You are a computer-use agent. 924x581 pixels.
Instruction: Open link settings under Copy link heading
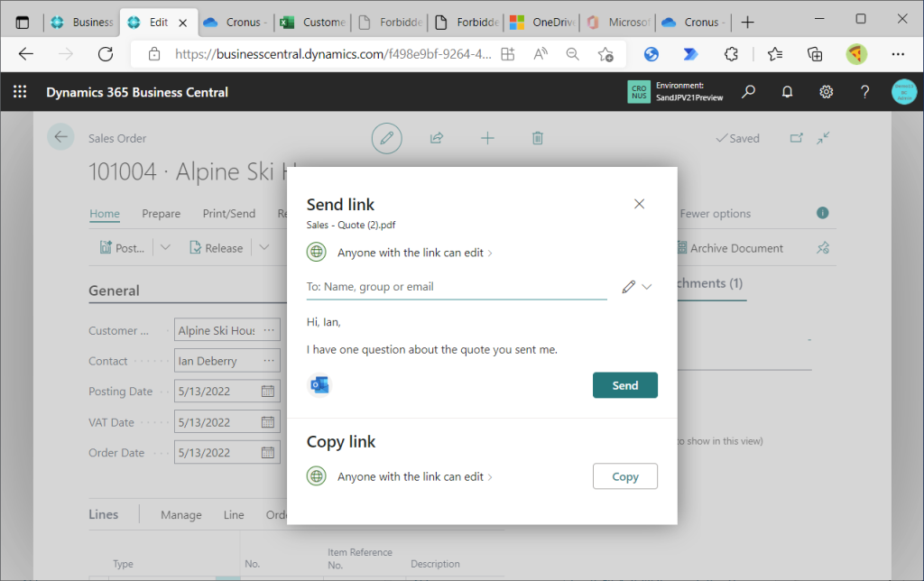pyautogui.click(x=414, y=476)
